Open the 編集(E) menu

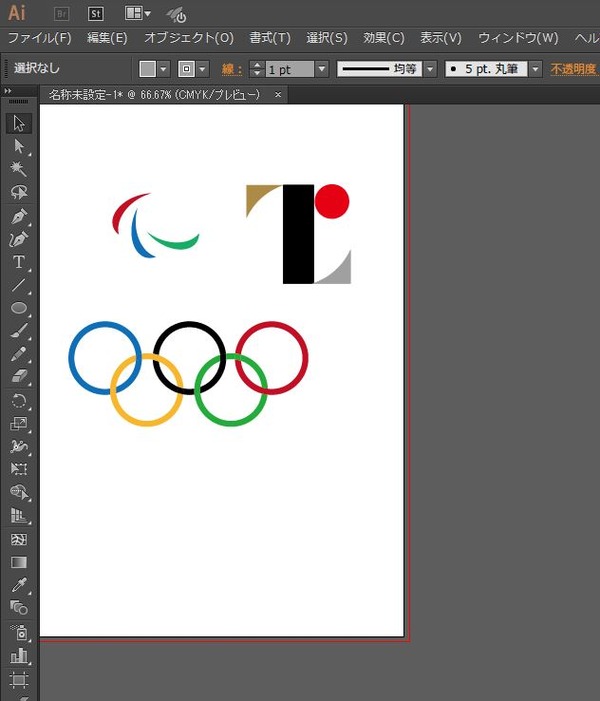click(107, 38)
